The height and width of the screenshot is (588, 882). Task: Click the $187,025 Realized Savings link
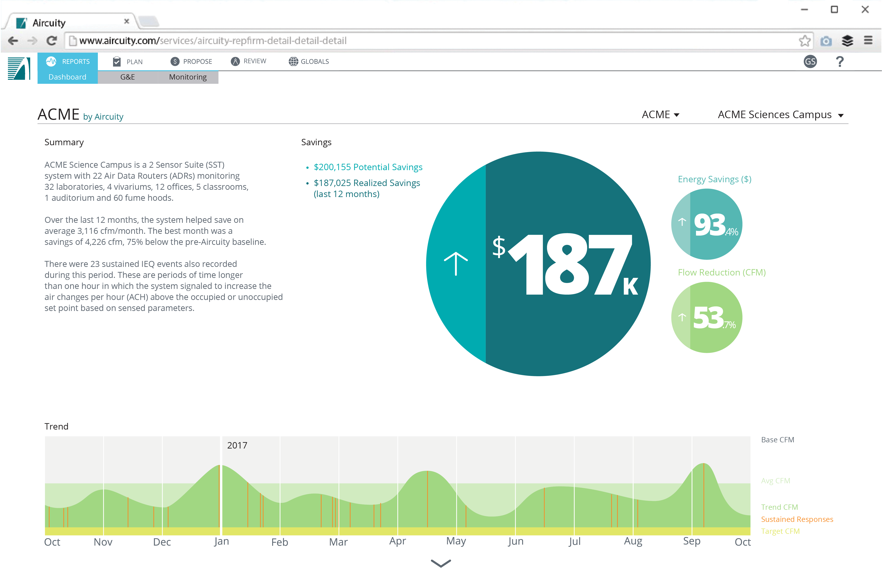point(367,188)
